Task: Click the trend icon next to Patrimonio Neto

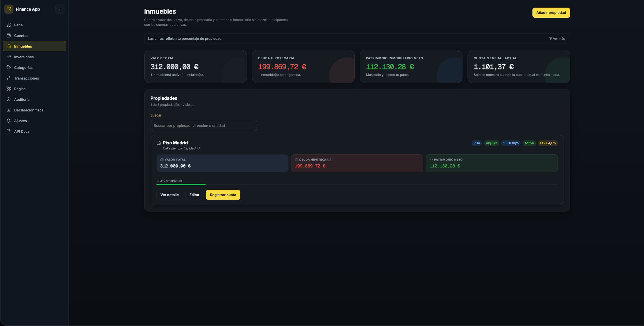Action: [431, 160]
